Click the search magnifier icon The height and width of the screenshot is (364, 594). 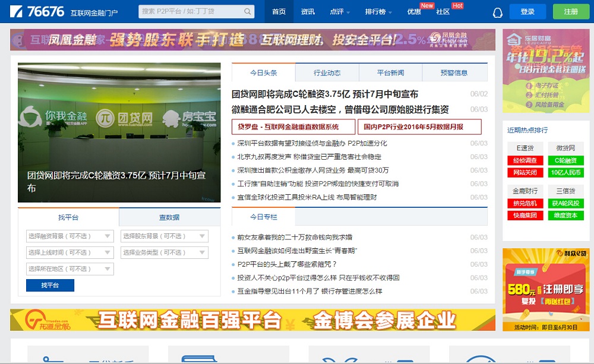click(247, 12)
